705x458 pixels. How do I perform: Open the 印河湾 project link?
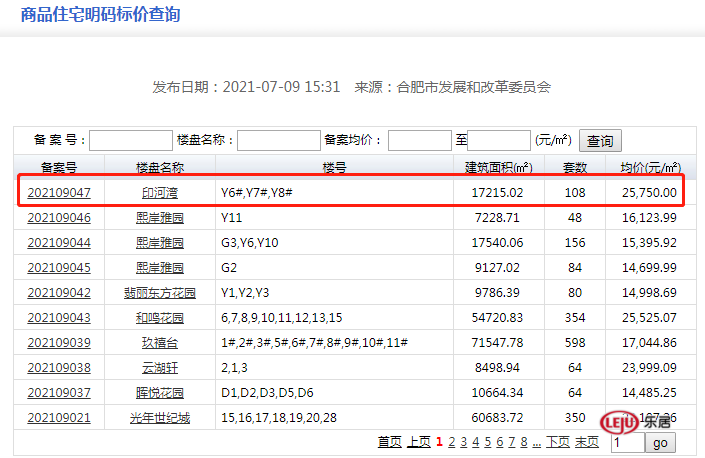click(160, 193)
